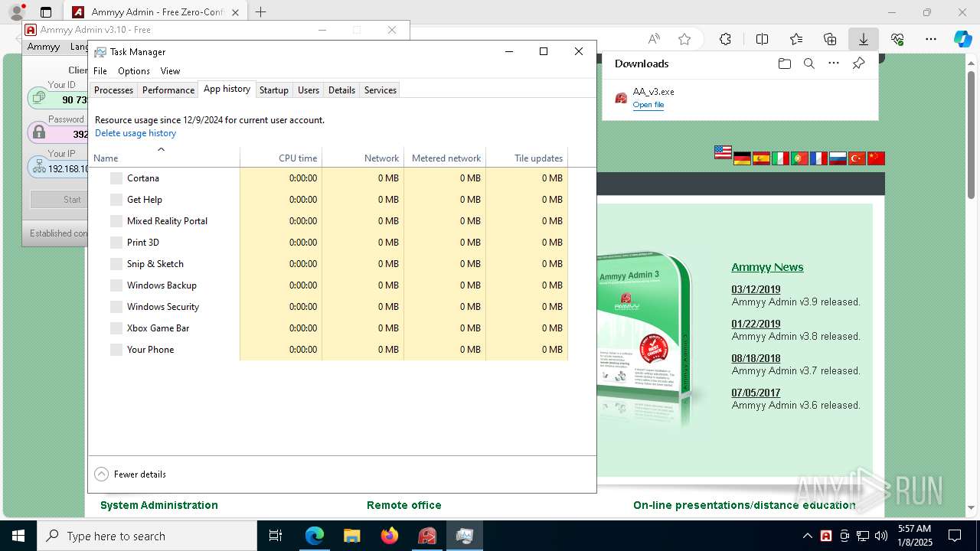Select Cortana row in App history

[x=328, y=178]
